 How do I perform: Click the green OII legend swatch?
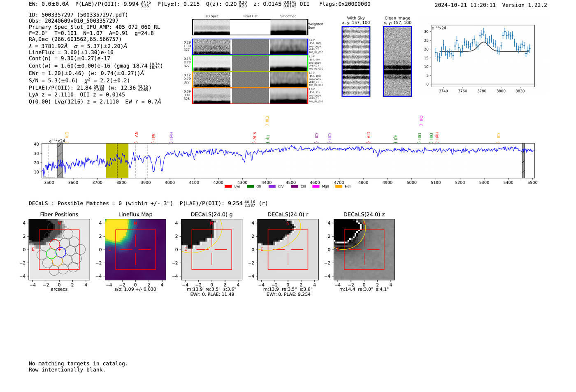(x=251, y=187)
